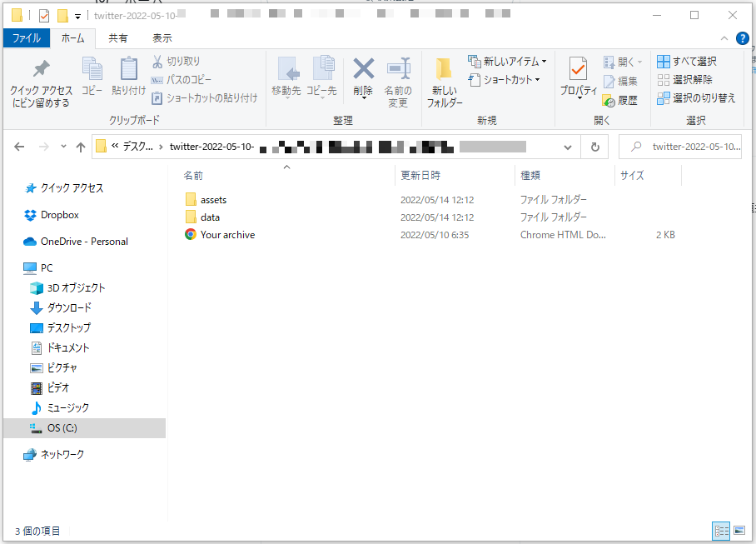Sort by Date modified (更新日時) column

coord(455,176)
